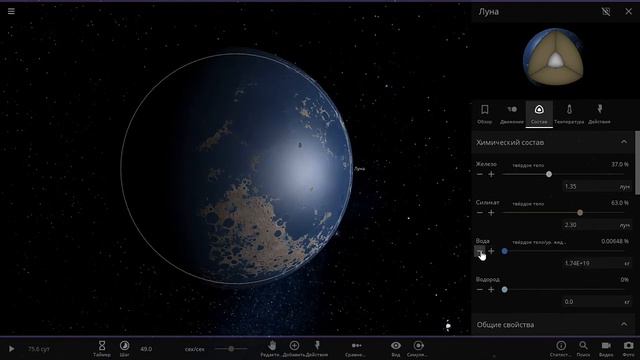Open the Вид eye view settings
Image resolution: width=640 pixels, height=360 pixels.
(x=396, y=349)
